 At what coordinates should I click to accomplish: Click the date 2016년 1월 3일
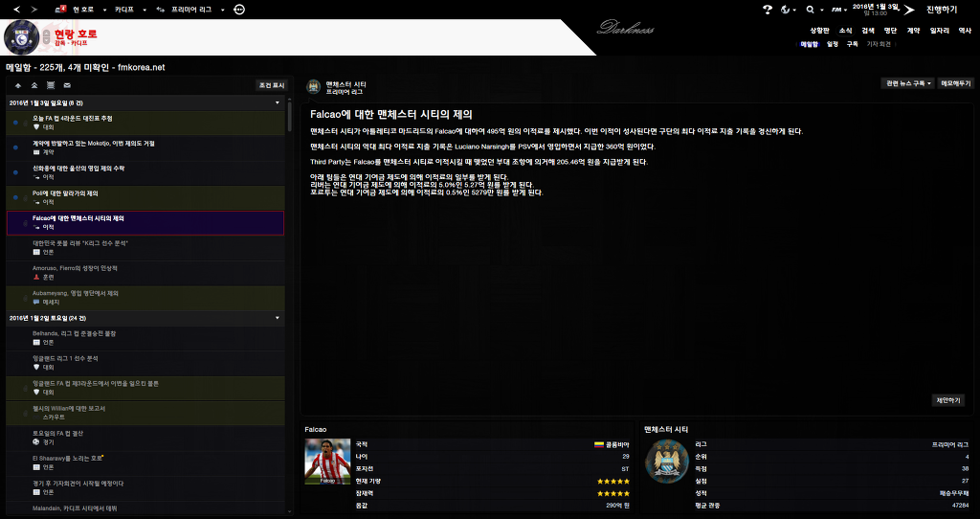[875, 7]
